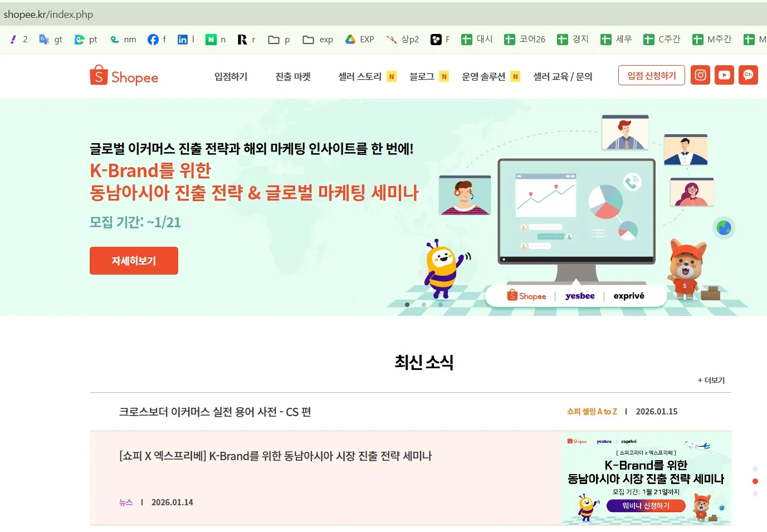Screen dimensions: 767x532
Task: Open the Ch chat channel icon
Action: (748, 75)
